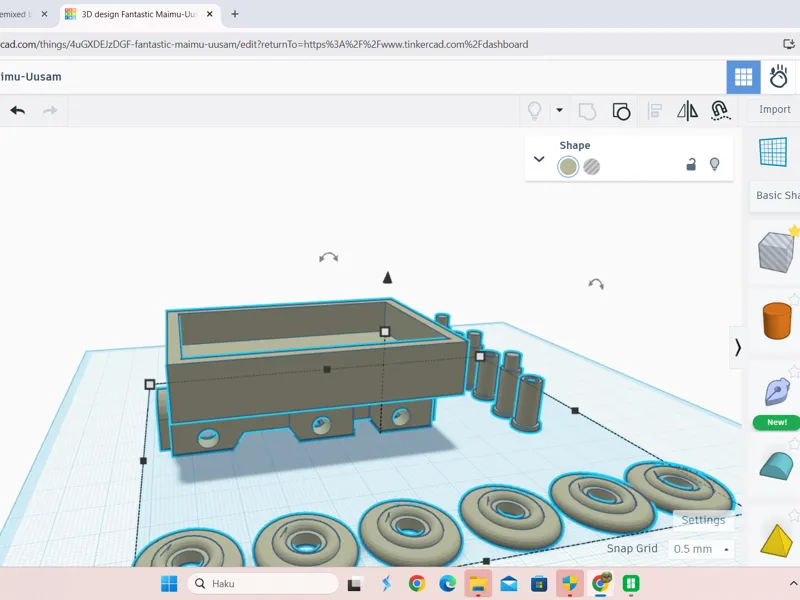Open the Show all dropdown arrow

coord(559,110)
